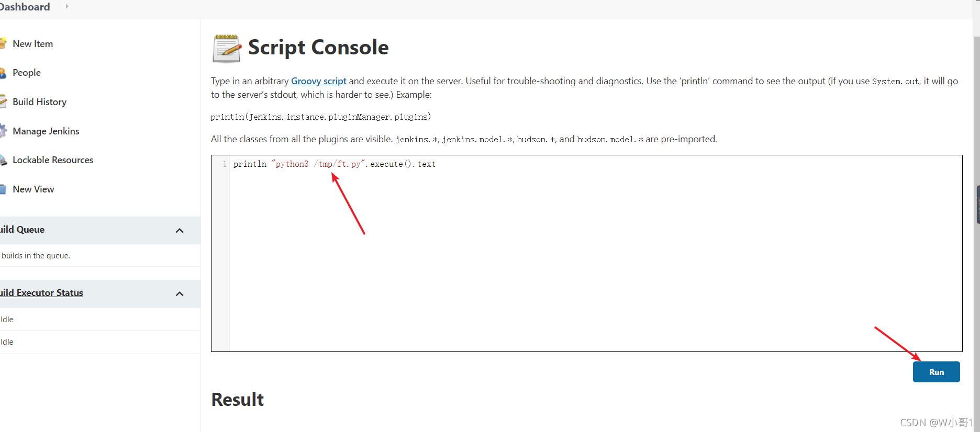
Task: Click the Script Console notepad icon
Action: [227, 48]
